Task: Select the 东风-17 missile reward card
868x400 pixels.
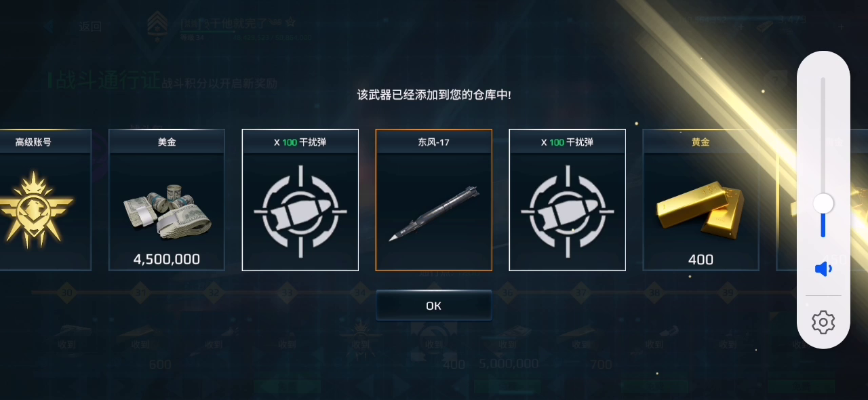Action: [434, 200]
